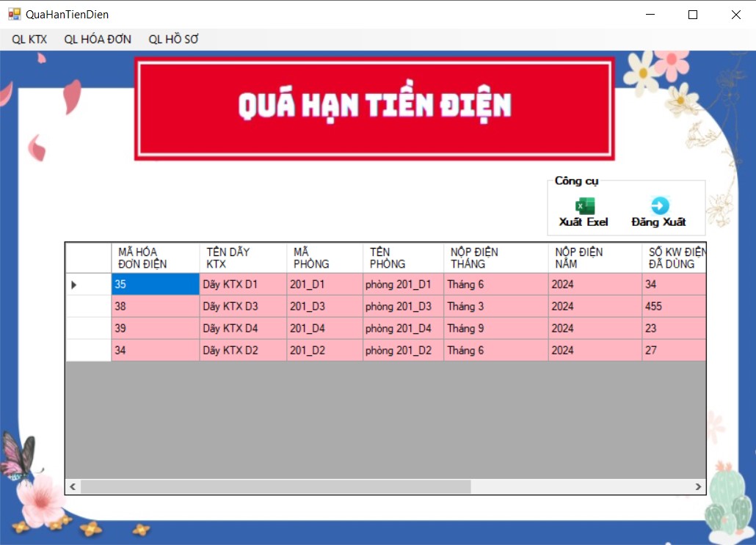The width and height of the screenshot is (756, 545).
Task: Click cell phòng 201_D1
Action: [x=403, y=285]
